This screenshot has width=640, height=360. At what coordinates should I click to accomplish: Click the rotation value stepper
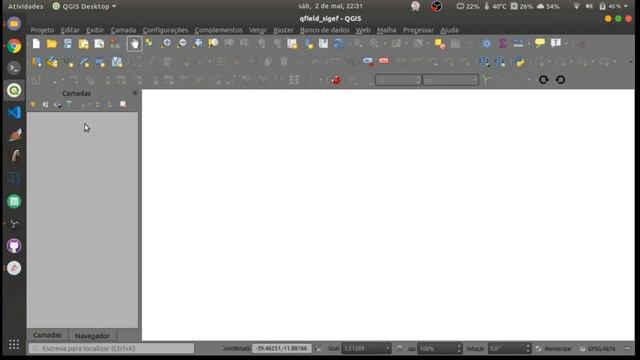528,349
